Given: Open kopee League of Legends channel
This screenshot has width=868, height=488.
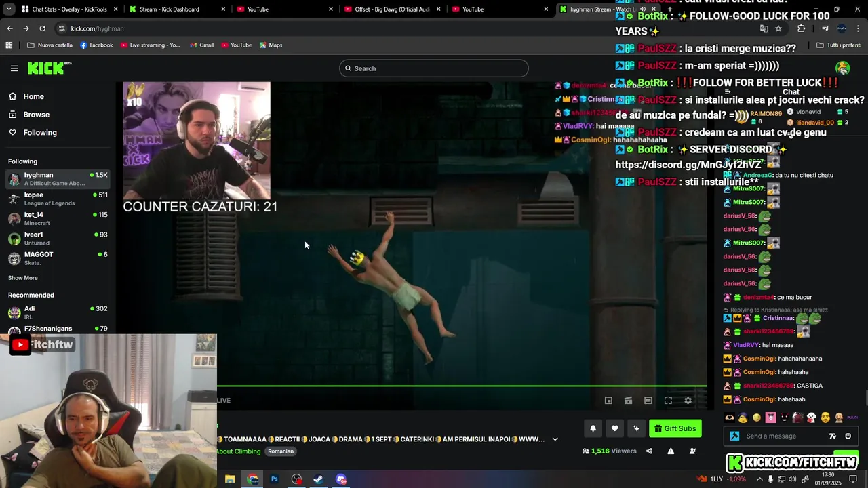Looking at the screenshot, I should pos(58,199).
